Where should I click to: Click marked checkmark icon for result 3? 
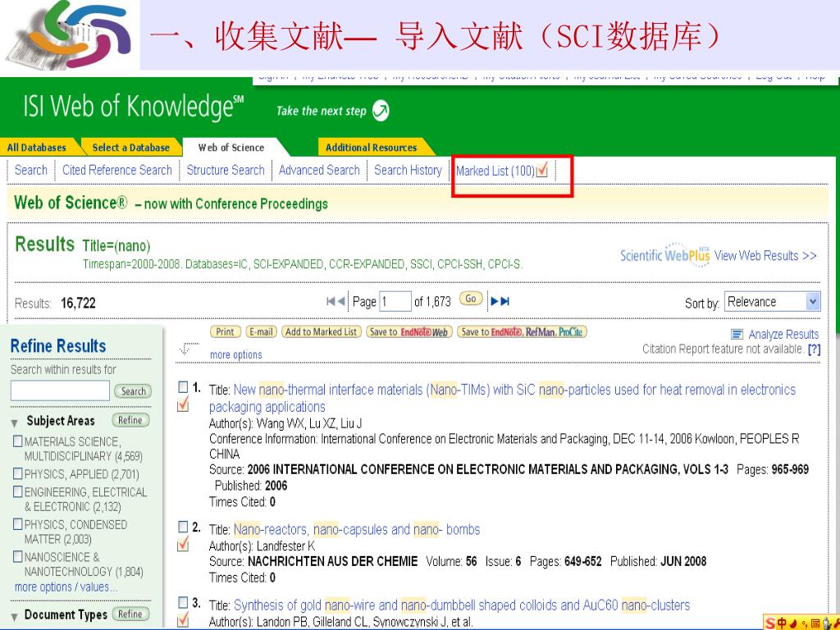(x=183, y=620)
